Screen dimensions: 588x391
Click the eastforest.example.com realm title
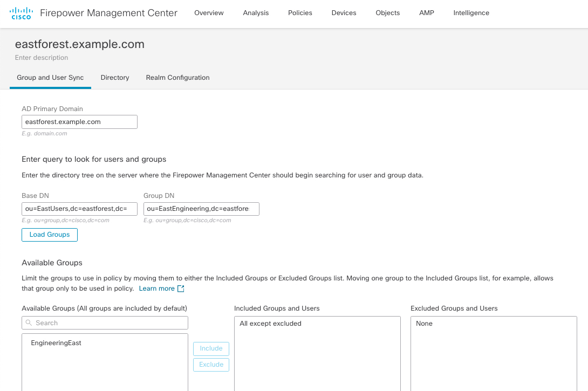coord(79,44)
